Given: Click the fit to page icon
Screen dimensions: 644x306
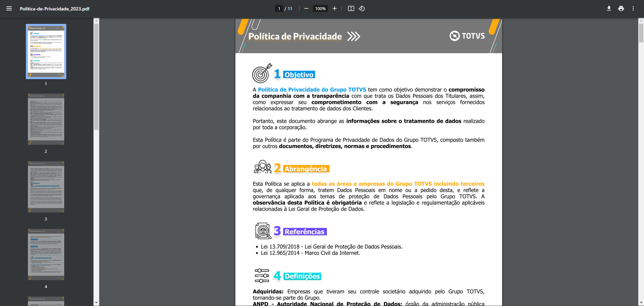Looking at the screenshot, I should 351,9.
